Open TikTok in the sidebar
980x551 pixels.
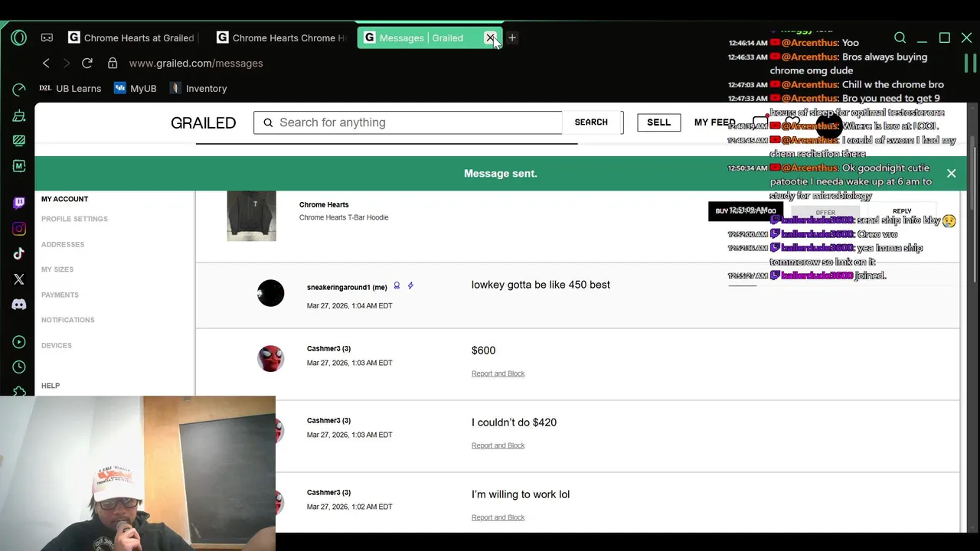click(19, 253)
